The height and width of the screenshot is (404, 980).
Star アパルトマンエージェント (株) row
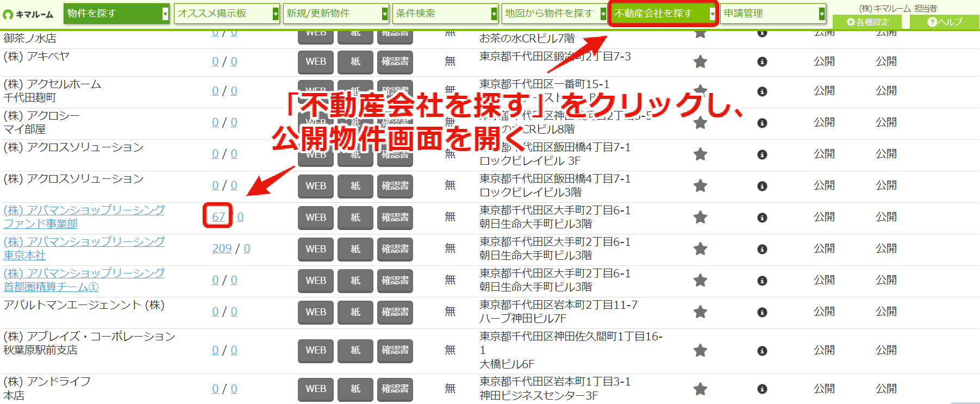[x=700, y=312]
